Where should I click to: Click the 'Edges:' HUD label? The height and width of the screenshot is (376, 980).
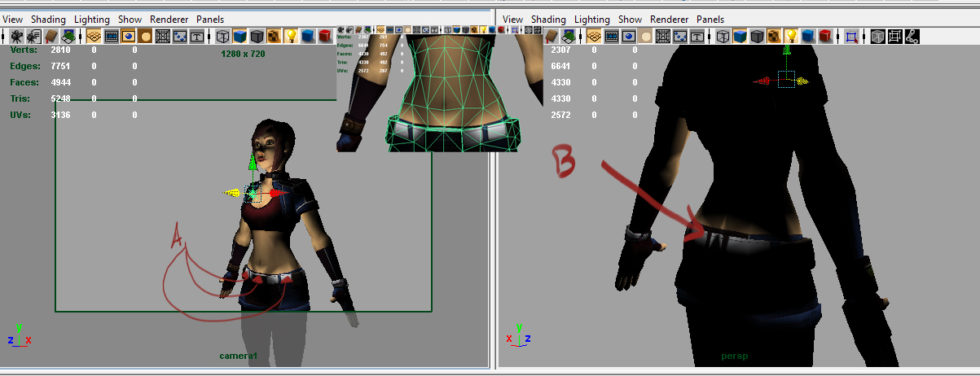(25, 66)
